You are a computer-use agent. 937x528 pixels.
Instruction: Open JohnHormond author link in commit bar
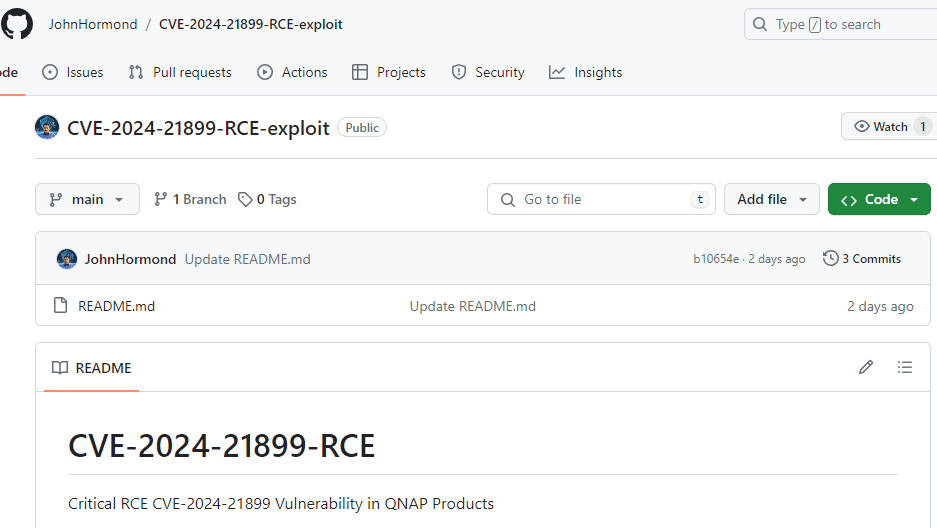pyautogui.click(x=130, y=259)
